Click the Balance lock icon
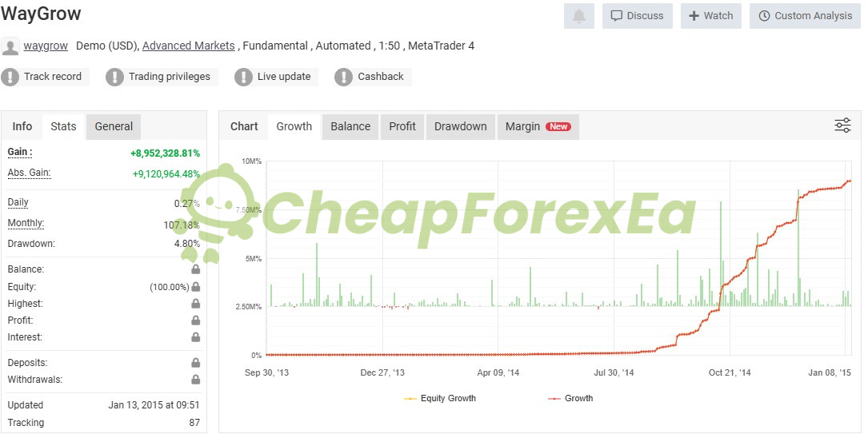This screenshot has height=438, width=868. [x=195, y=269]
